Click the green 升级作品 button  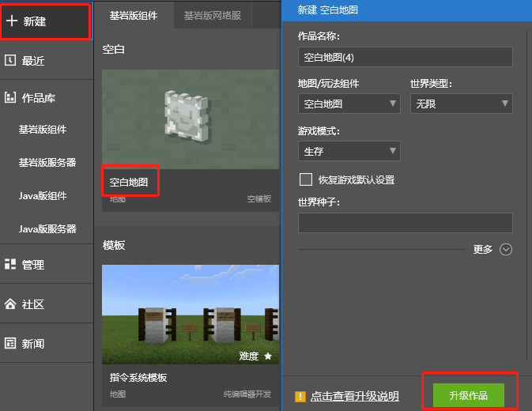coord(469,395)
